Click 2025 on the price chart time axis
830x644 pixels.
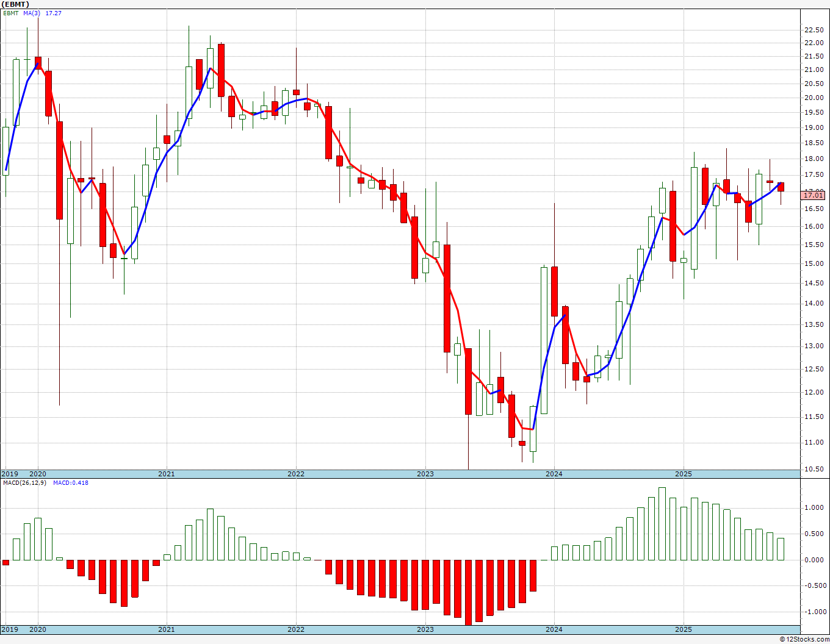684,474
